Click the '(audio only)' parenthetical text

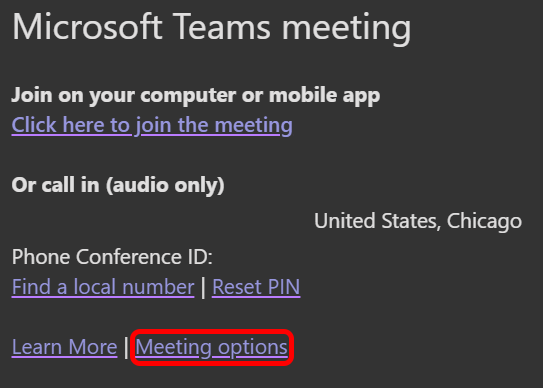click(165, 185)
